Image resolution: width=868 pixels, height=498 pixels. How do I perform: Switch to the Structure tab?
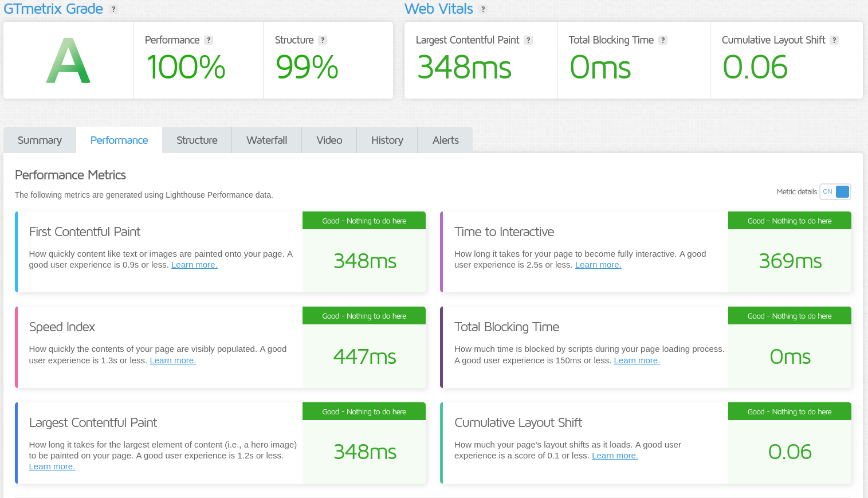[197, 140]
